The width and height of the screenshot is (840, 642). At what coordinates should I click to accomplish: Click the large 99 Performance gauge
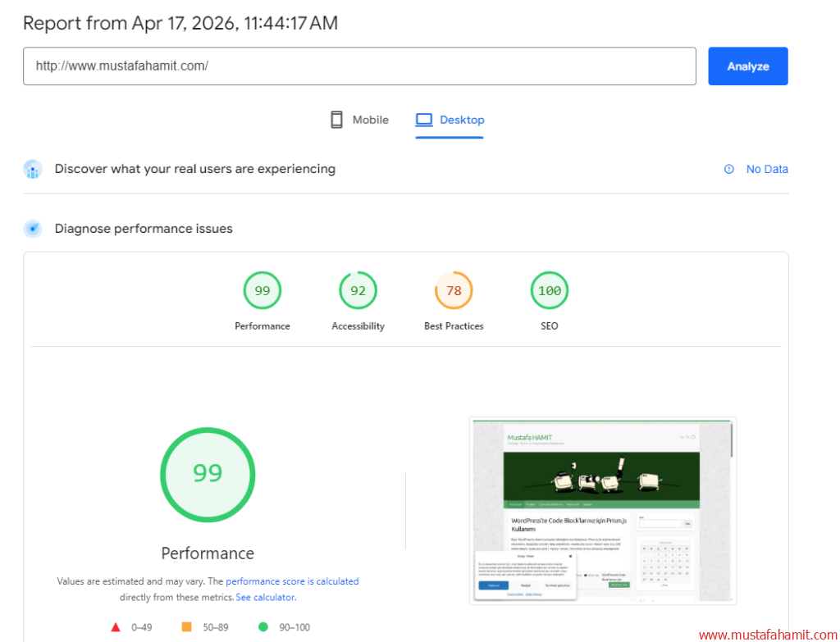(208, 474)
